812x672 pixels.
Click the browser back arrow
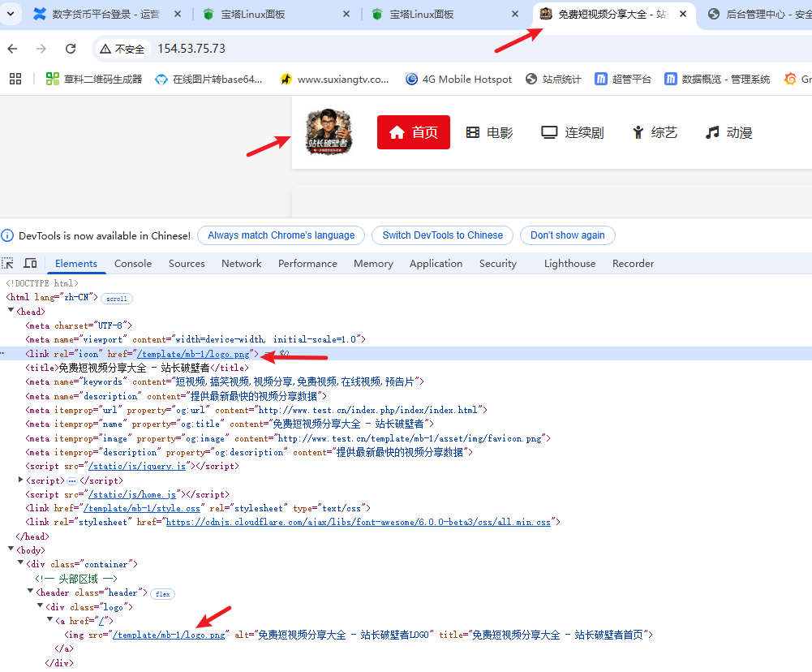coord(14,49)
